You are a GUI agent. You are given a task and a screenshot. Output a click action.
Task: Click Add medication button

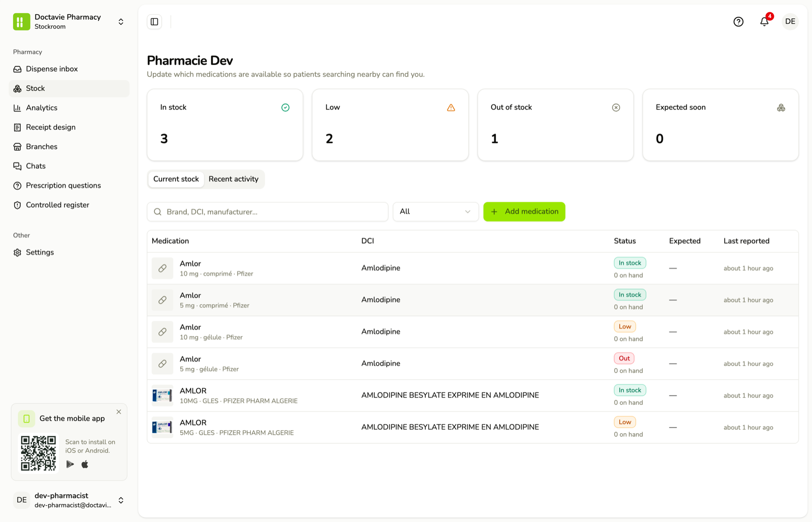(x=524, y=212)
